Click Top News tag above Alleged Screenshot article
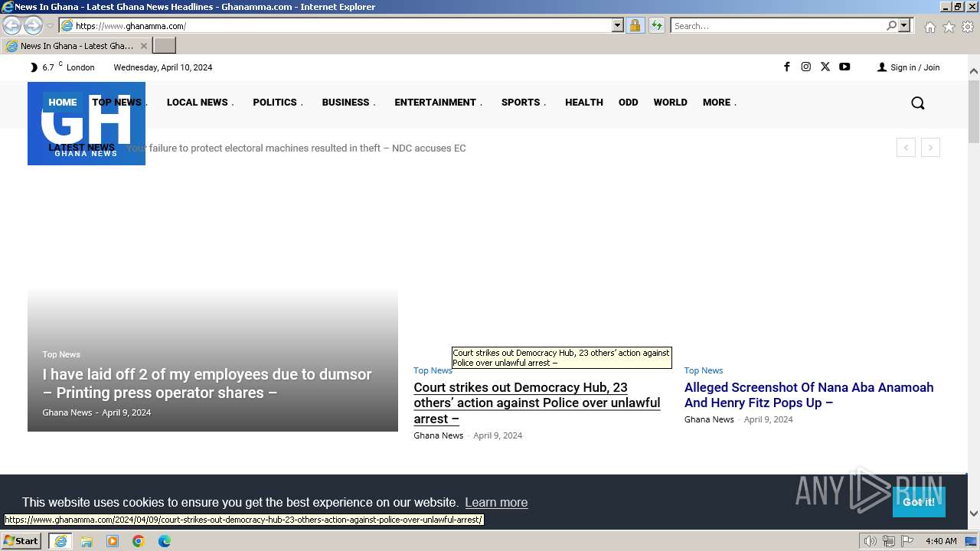Image resolution: width=980 pixels, height=551 pixels. pos(704,370)
